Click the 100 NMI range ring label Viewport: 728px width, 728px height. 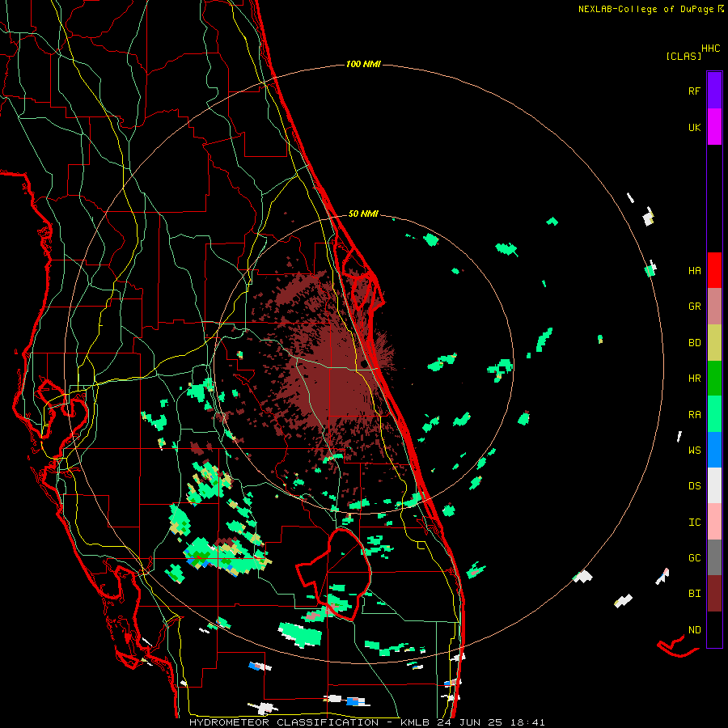363,64
